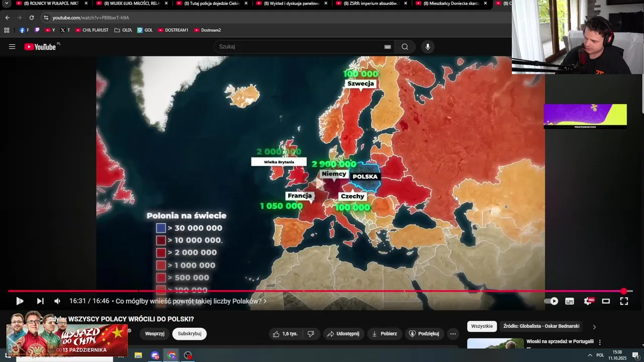This screenshot has height=362, width=644.
Task: Switch to 'Wykład i dyskusja panelowa' tab
Action: (291, 4)
